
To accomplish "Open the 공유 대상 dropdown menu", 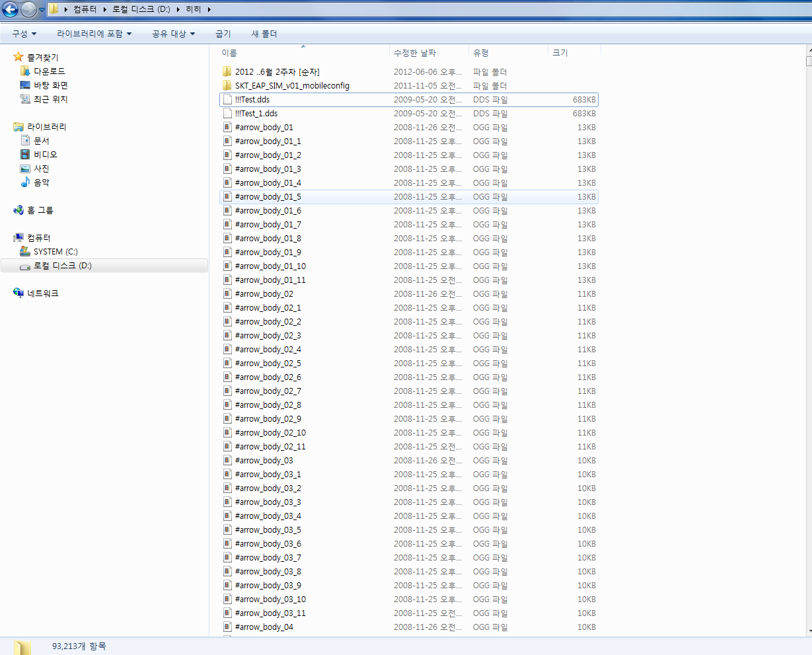I will 174,34.
